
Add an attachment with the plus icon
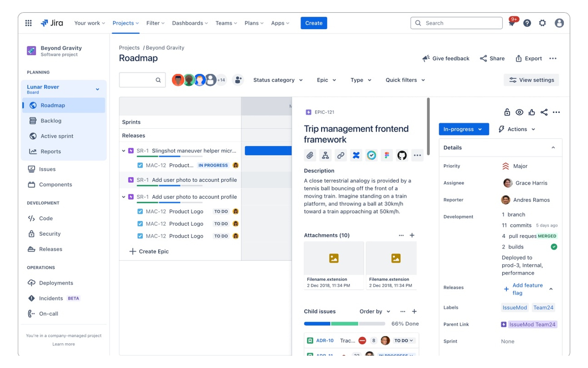pos(412,235)
